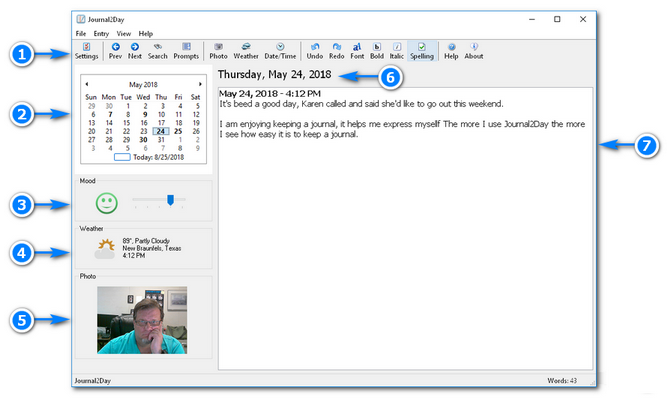This screenshot has height=403, width=668.
Task: Open Help from the toolbar
Action: tap(451, 51)
